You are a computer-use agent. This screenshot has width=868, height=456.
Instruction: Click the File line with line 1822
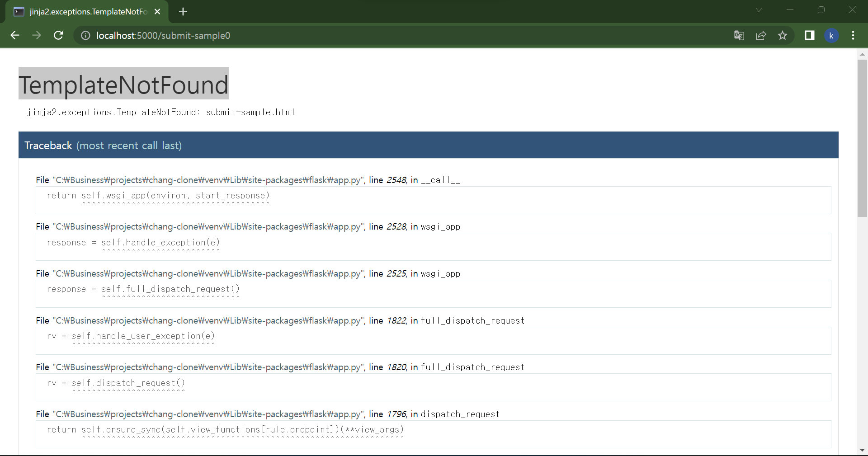[280, 320]
